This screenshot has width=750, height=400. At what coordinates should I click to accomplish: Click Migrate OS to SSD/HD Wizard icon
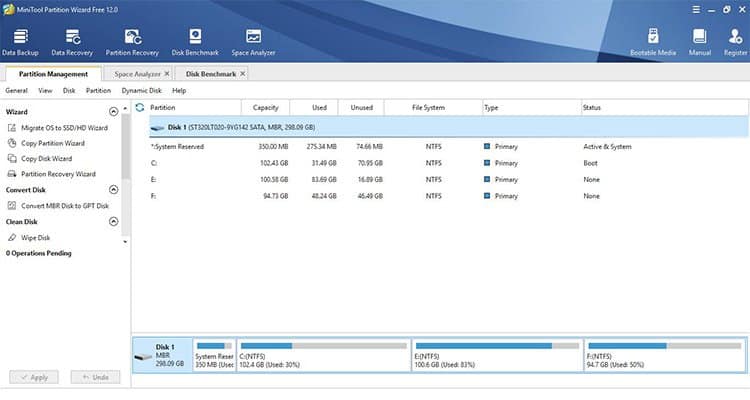click(x=12, y=128)
